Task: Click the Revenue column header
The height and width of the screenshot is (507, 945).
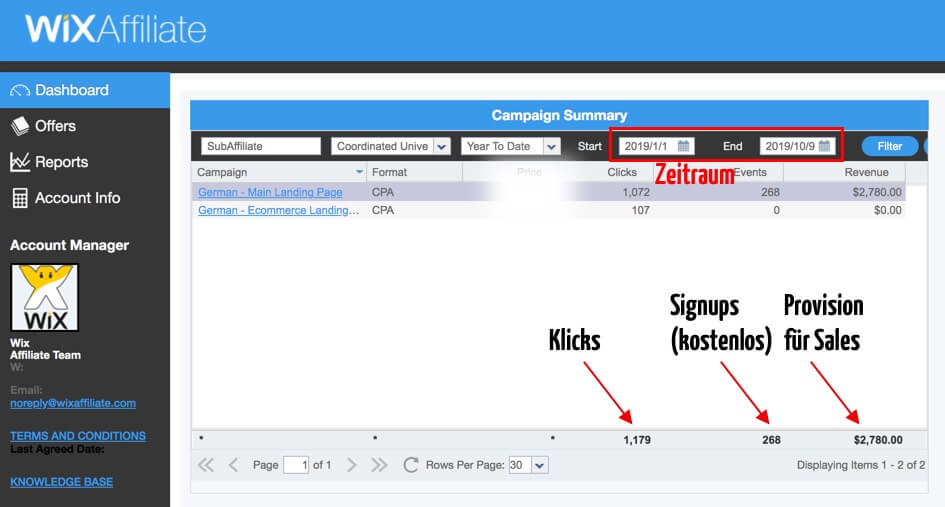Action: (x=866, y=172)
